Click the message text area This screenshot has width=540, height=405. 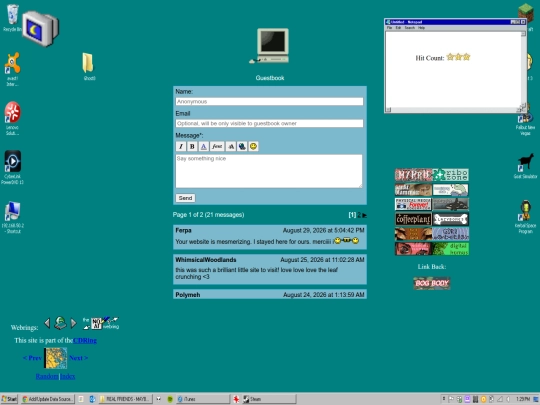(x=269, y=171)
